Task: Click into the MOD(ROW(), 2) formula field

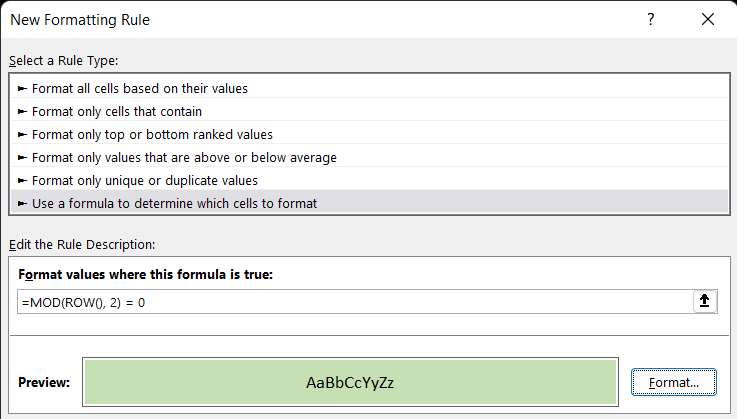Action: tap(350, 302)
